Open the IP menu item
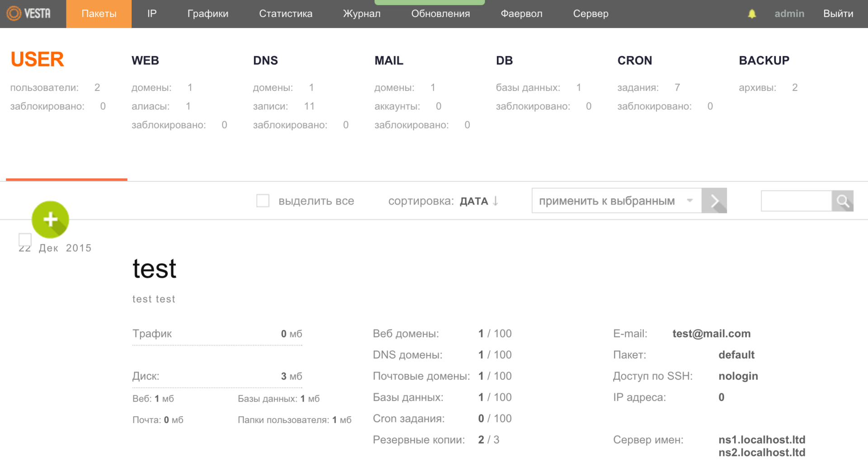 (152, 14)
